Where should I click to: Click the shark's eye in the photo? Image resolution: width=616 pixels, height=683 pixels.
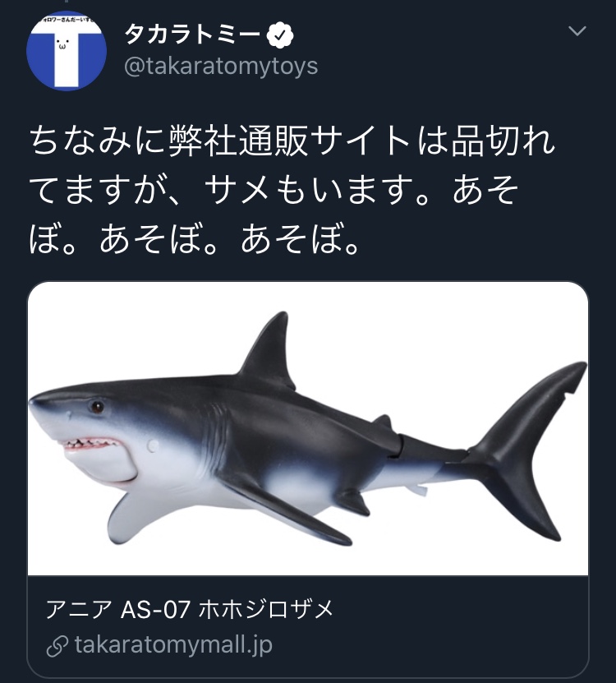(98, 406)
